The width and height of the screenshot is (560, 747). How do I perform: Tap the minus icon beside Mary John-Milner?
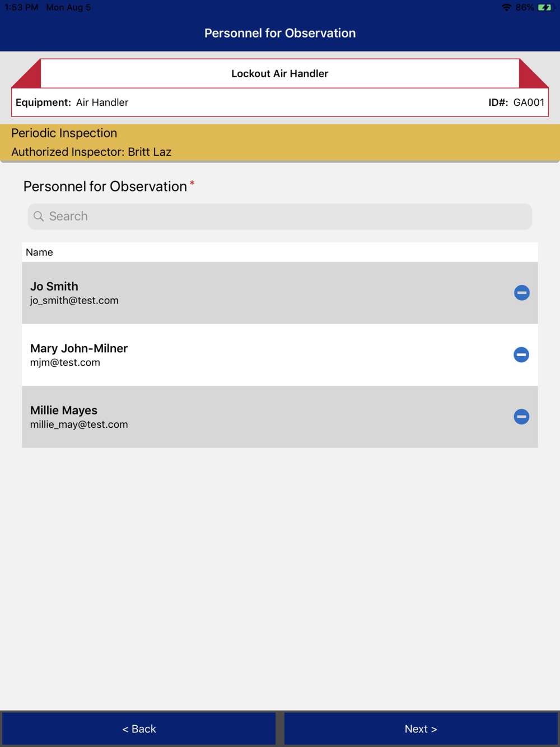(521, 354)
